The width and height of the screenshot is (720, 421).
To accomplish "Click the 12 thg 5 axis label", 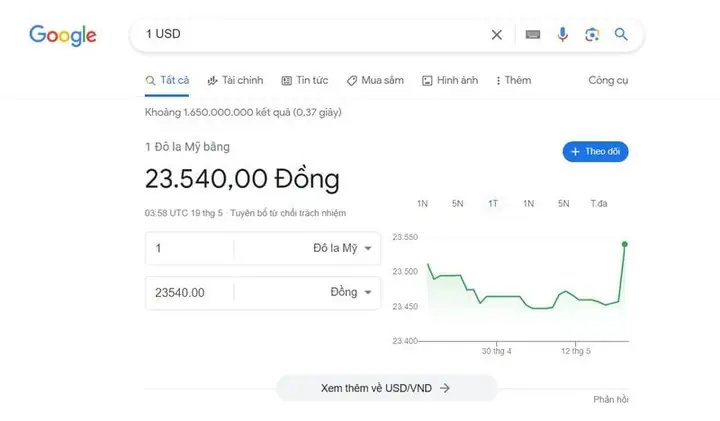I will pos(575,351).
